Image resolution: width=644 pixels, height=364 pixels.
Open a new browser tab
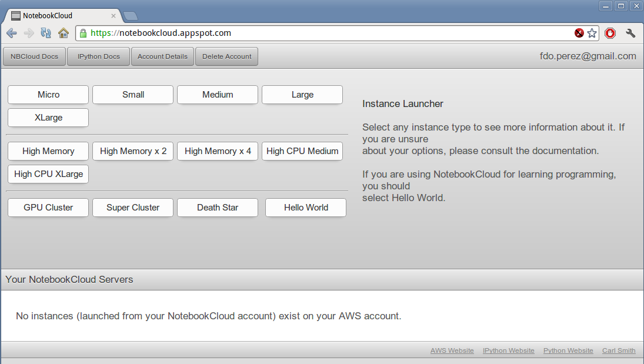(x=131, y=16)
